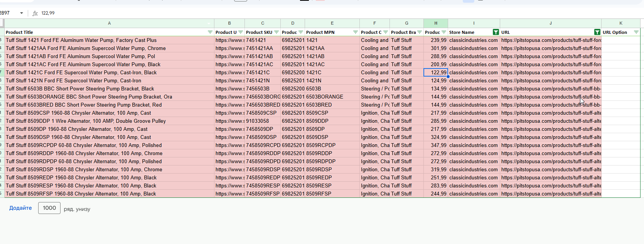Click the Додайте link to add rows
Viewport: 644px width, 244px height.
(x=20, y=208)
